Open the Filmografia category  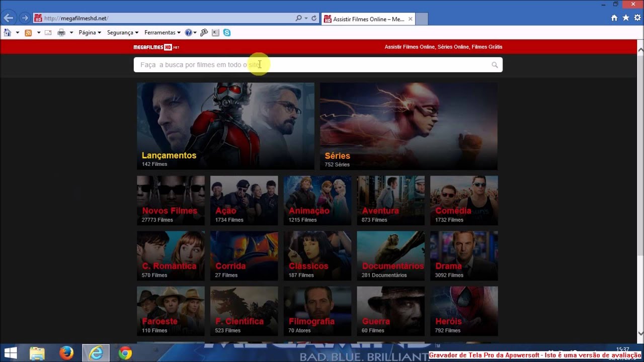tap(317, 311)
